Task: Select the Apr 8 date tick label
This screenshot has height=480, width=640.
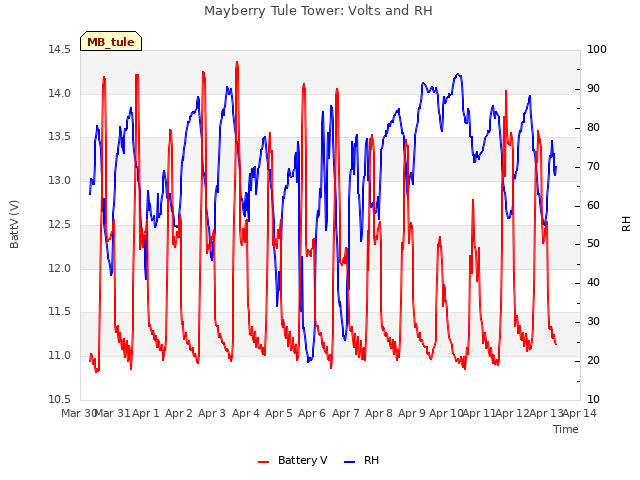Action: click(x=379, y=413)
